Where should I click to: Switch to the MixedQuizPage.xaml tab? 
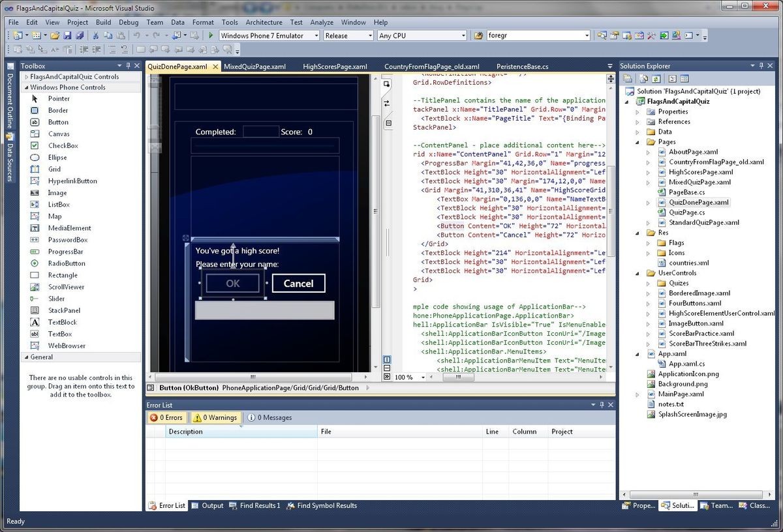click(253, 66)
